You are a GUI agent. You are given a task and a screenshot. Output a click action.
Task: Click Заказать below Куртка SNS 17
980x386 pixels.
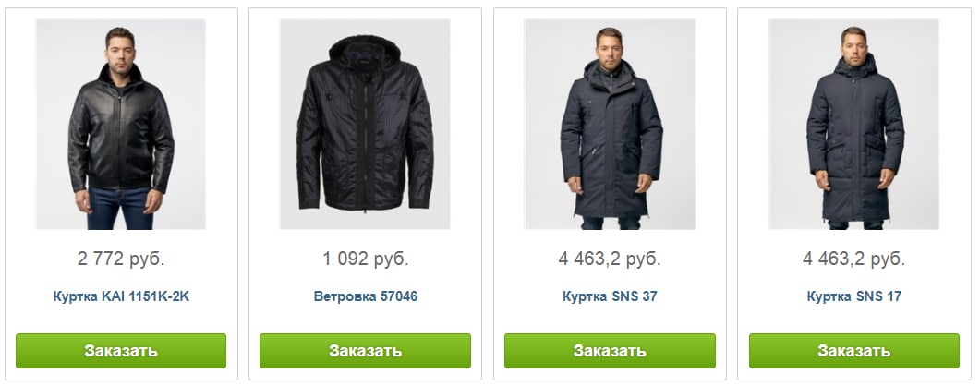[854, 350]
